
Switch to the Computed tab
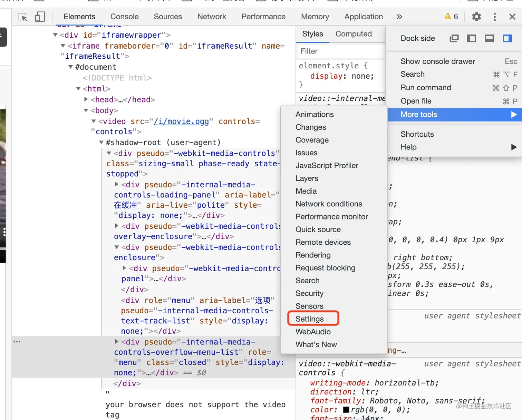coord(353,34)
